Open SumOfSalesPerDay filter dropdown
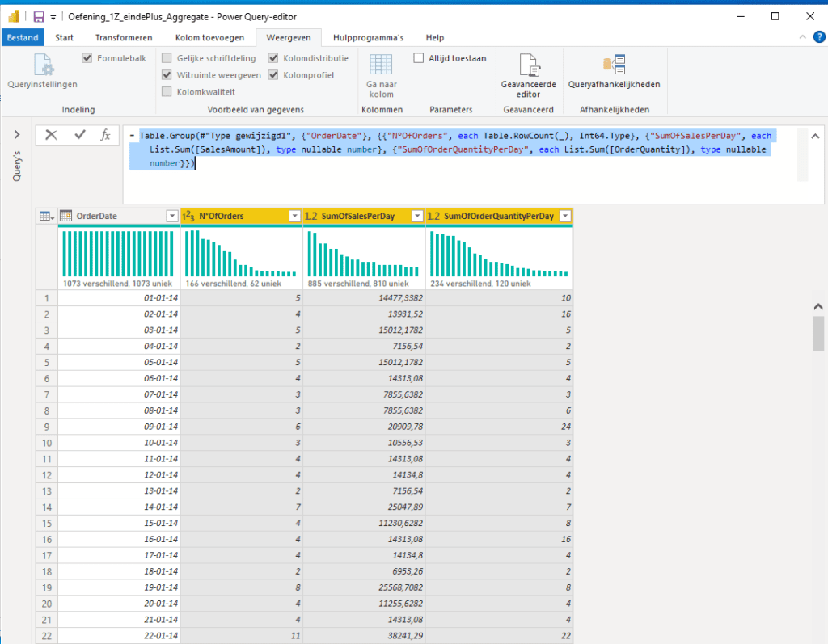 [x=417, y=216]
